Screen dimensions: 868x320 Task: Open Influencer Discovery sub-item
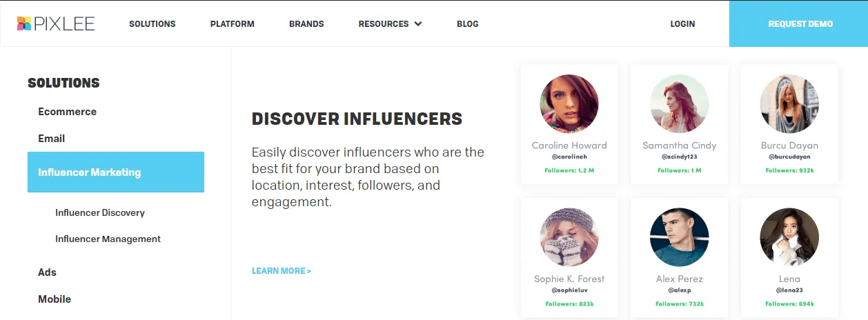[100, 213]
